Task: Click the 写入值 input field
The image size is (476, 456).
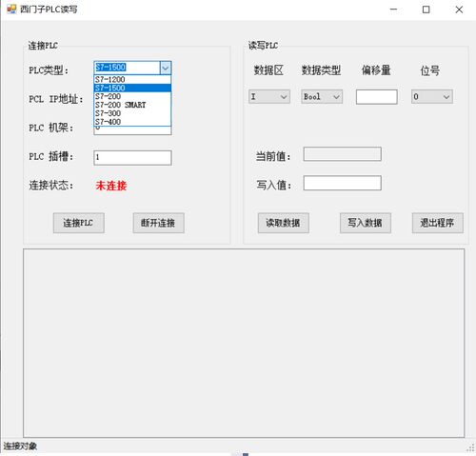Action: tap(342, 183)
